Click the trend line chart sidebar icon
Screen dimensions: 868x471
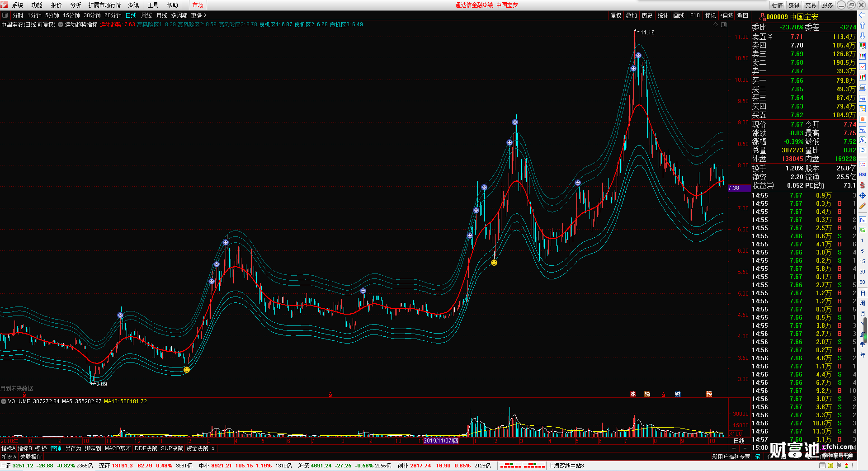coord(863,67)
